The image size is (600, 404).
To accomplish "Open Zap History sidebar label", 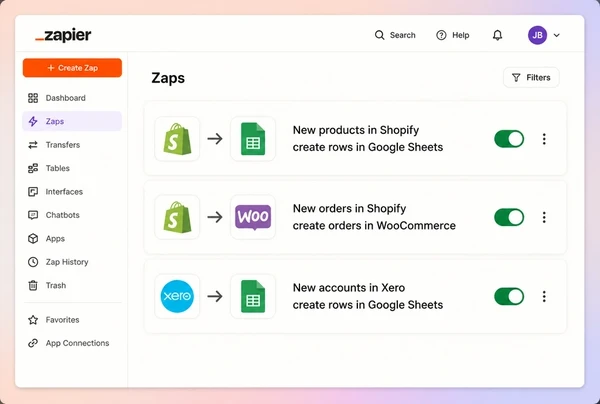I will 67,262.
